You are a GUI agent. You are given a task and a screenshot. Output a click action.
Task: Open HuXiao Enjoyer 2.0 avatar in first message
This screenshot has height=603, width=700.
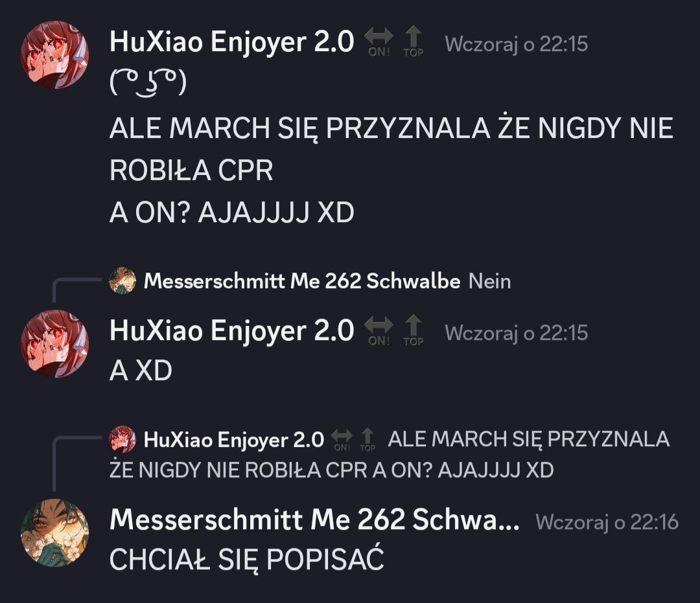pyautogui.click(x=55, y=54)
